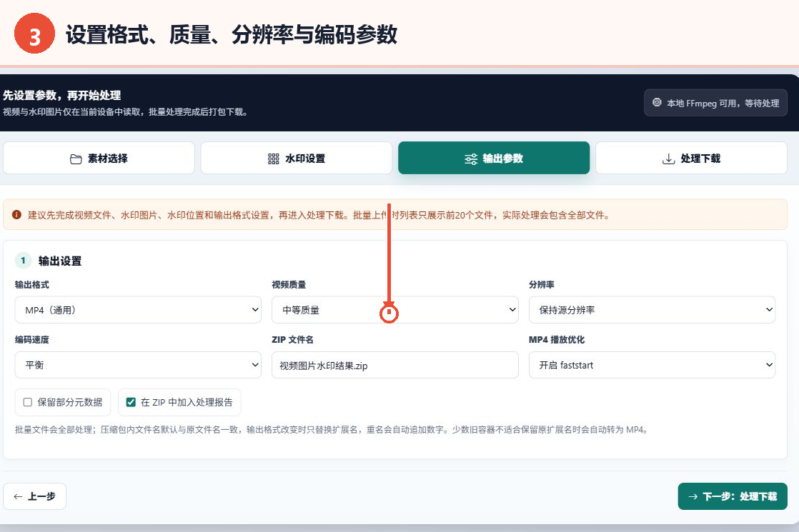This screenshot has height=532, width=799.
Task: Open the 输出格式 MP4 dropdown
Action: pyautogui.click(x=138, y=309)
